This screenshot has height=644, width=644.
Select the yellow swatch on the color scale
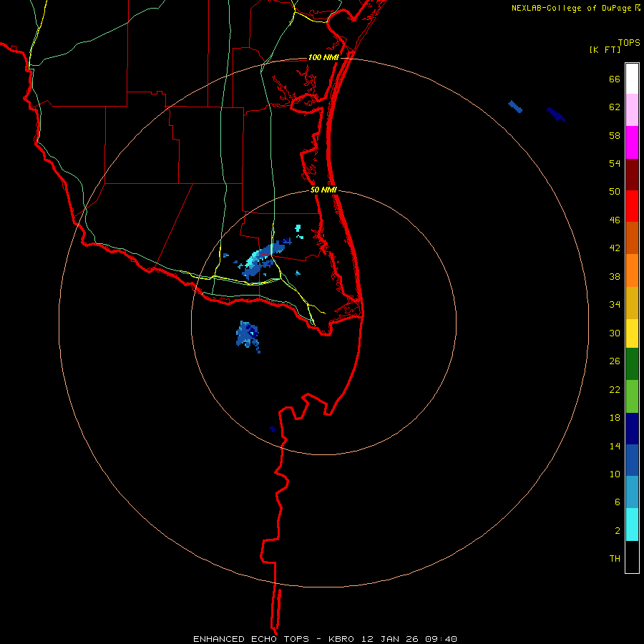point(632,333)
